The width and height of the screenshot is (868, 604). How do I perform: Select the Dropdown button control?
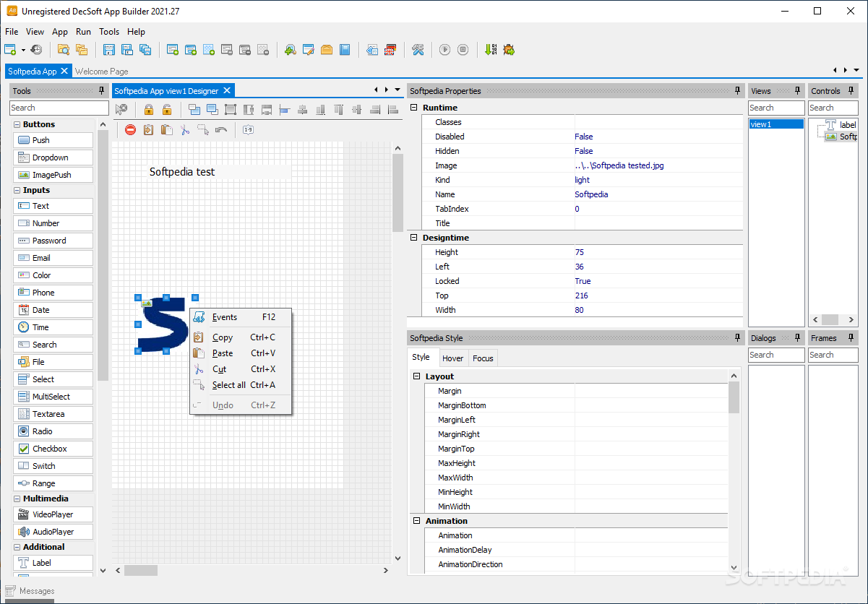click(x=53, y=158)
